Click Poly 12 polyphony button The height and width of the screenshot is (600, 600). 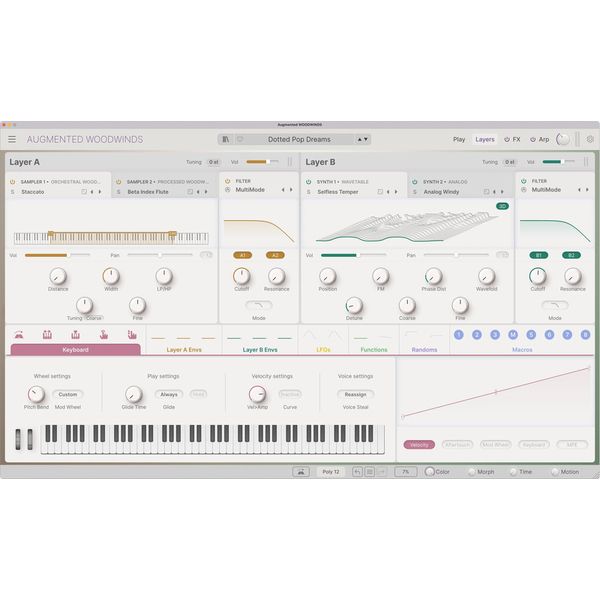pyautogui.click(x=331, y=472)
